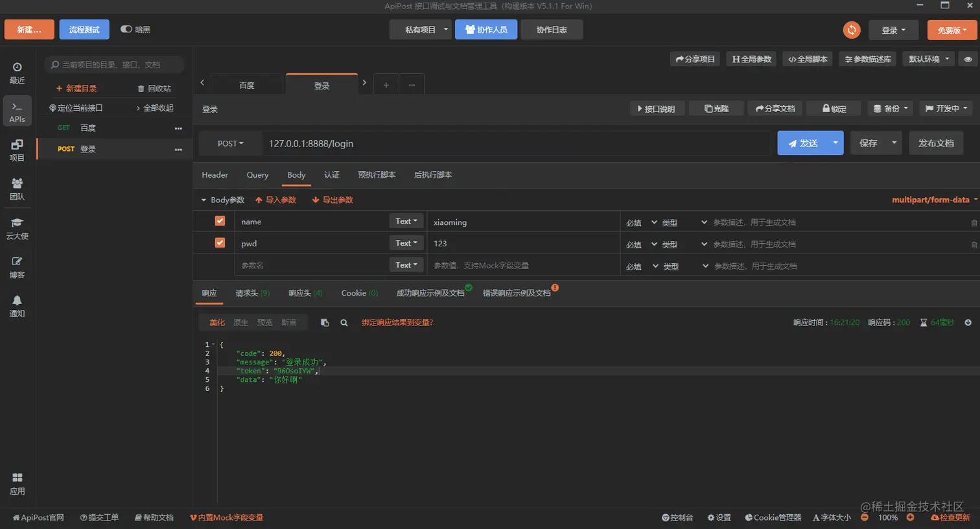
Task: Click the empty 参数名 input field
Action: pyautogui.click(x=311, y=265)
